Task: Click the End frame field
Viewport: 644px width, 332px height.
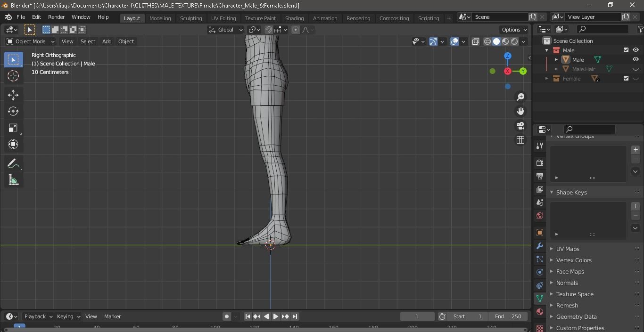Action: click(508, 316)
